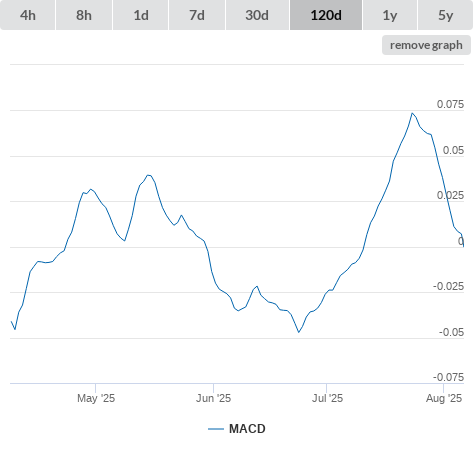Switch to the 8h time range
Viewport: 474px width, 455px height.
pos(84,15)
